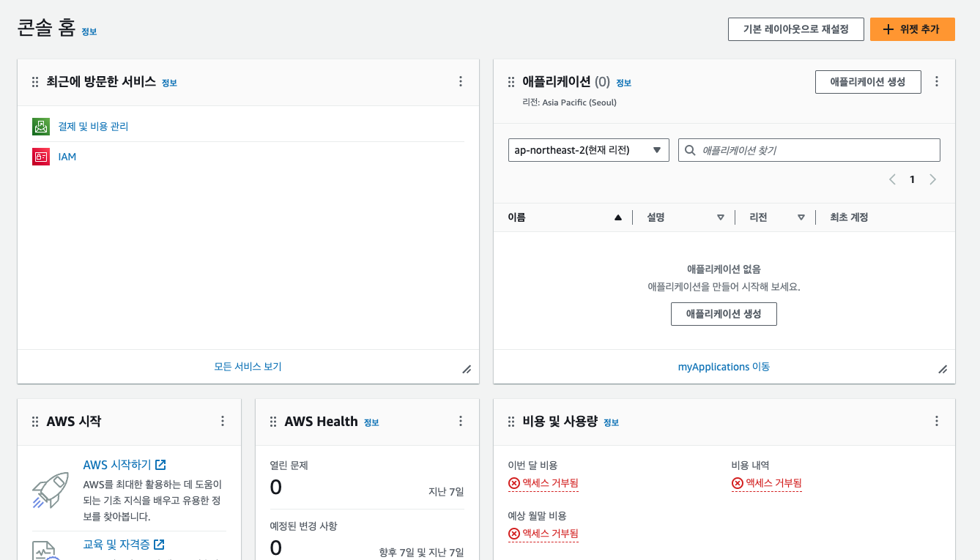
Task: Grab the drag handle of 최근에 방문한 서비스 widget
Action: point(35,82)
